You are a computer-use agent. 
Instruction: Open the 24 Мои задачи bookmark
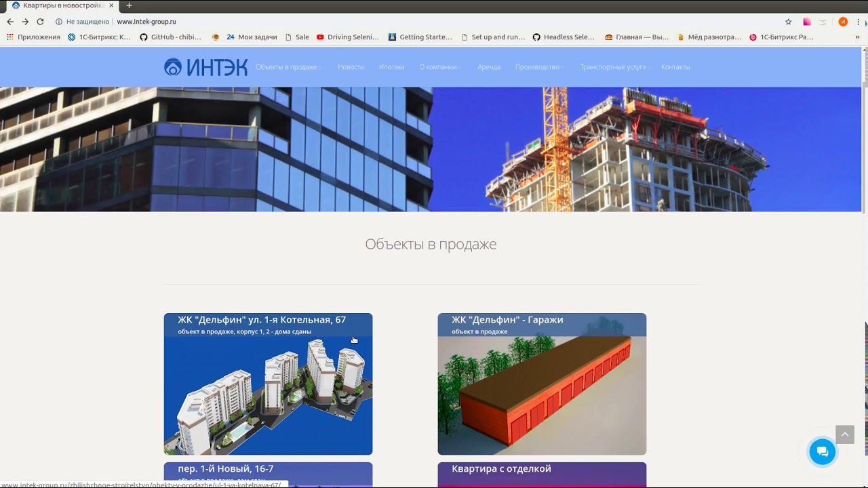[x=252, y=37]
